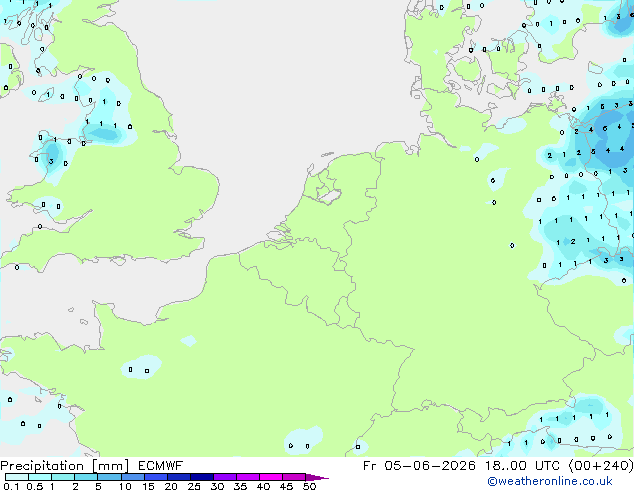Click the 40–45 mm magenta swatch
The height and width of the screenshot is (490, 634).
271,477
